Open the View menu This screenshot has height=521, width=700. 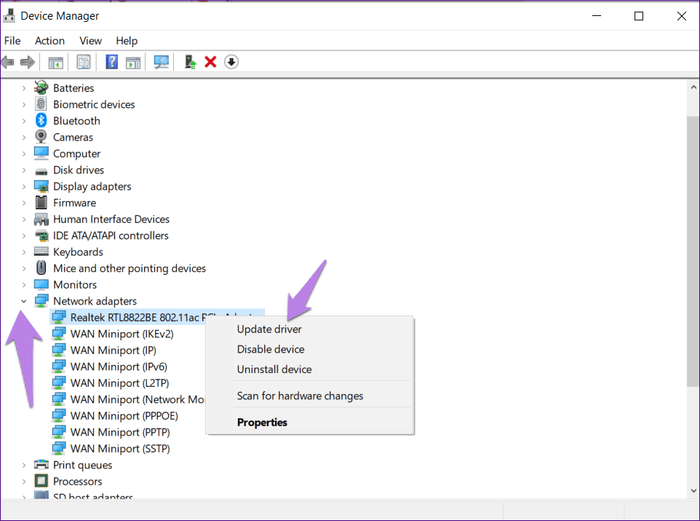[90, 41]
